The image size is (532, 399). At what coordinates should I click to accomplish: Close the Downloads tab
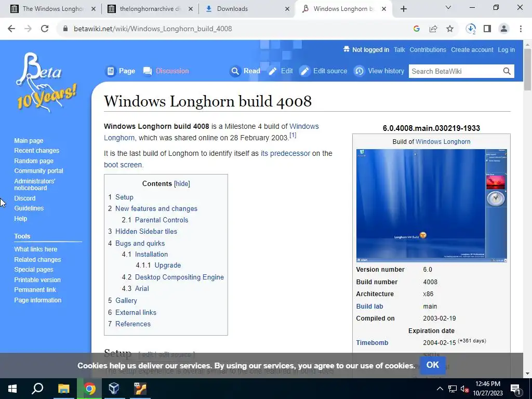(287, 9)
